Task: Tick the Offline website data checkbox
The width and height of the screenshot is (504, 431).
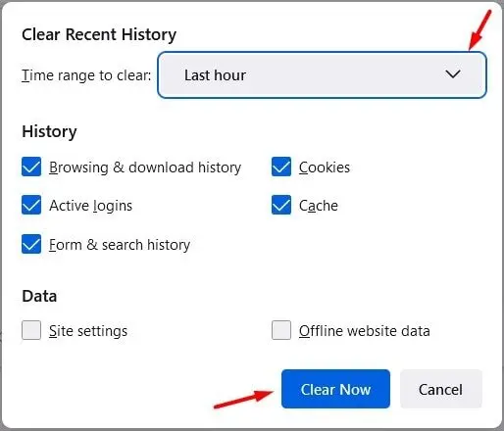Action: point(281,330)
